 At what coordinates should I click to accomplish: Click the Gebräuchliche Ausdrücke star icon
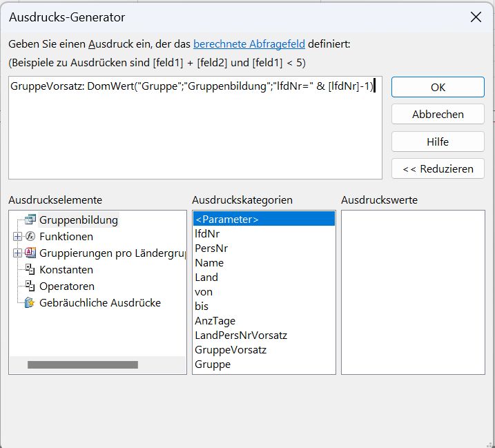[x=30, y=302]
